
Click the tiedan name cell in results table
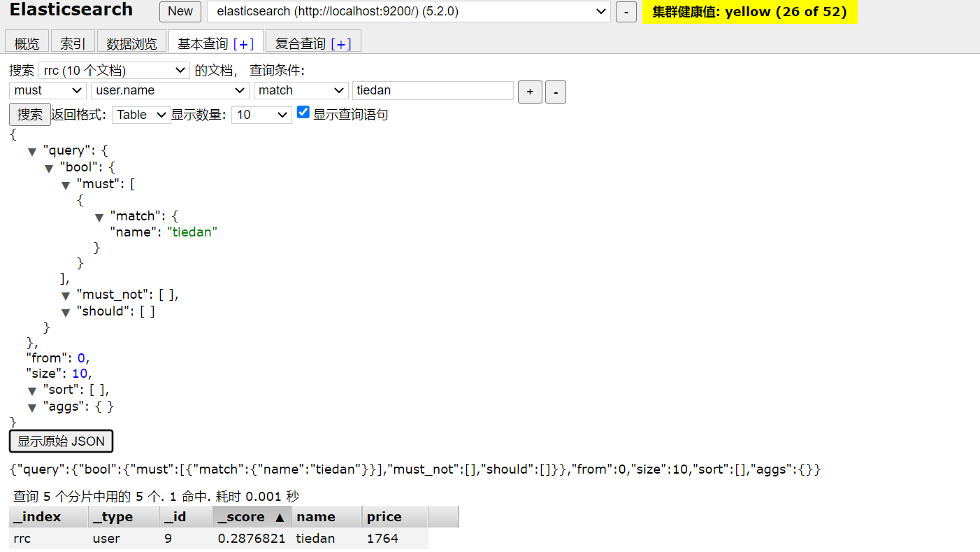(x=326, y=539)
